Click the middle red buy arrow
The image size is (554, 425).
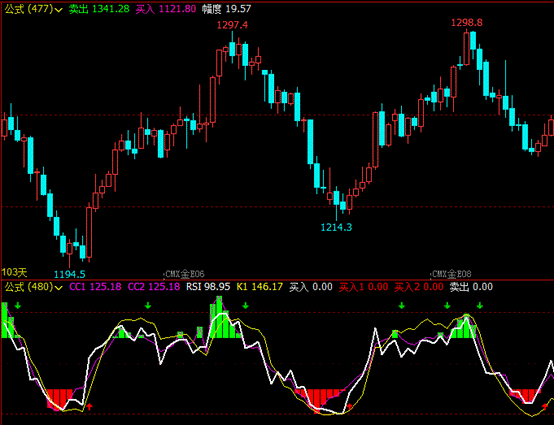click(349, 407)
